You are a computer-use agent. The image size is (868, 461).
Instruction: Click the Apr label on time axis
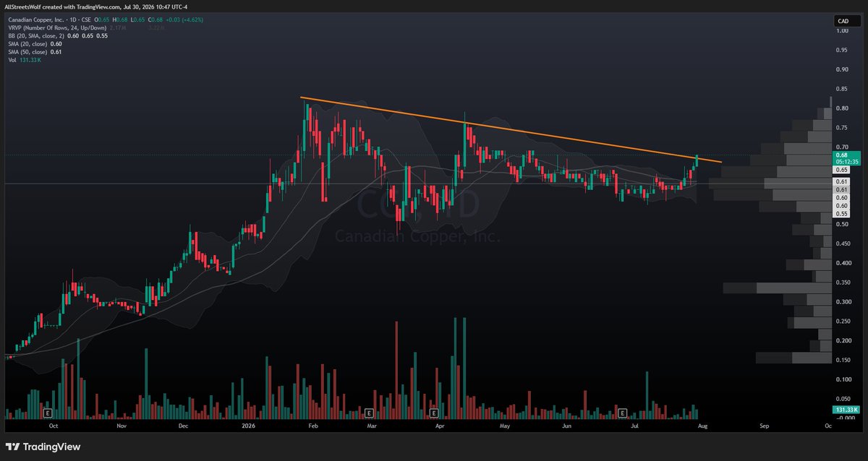pos(440,427)
